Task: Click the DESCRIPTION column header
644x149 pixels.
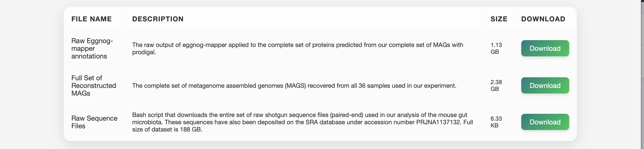Action: point(158,19)
